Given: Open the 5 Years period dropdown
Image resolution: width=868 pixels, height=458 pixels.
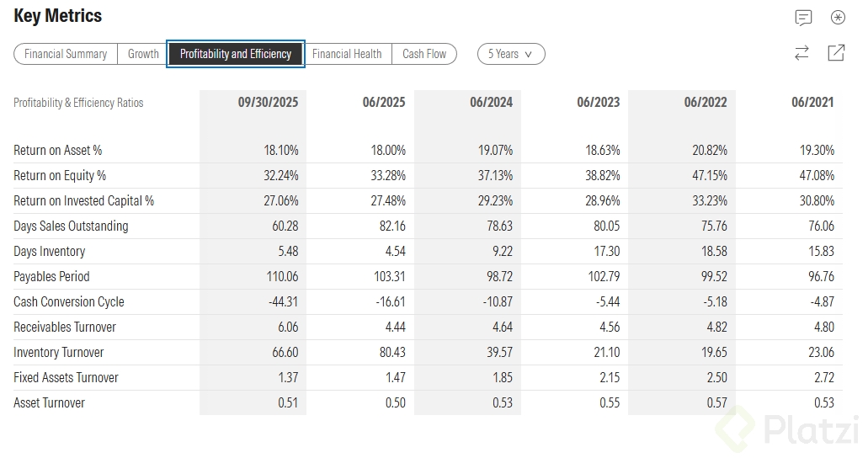Looking at the screenshot, I should [x=511, y=54].
